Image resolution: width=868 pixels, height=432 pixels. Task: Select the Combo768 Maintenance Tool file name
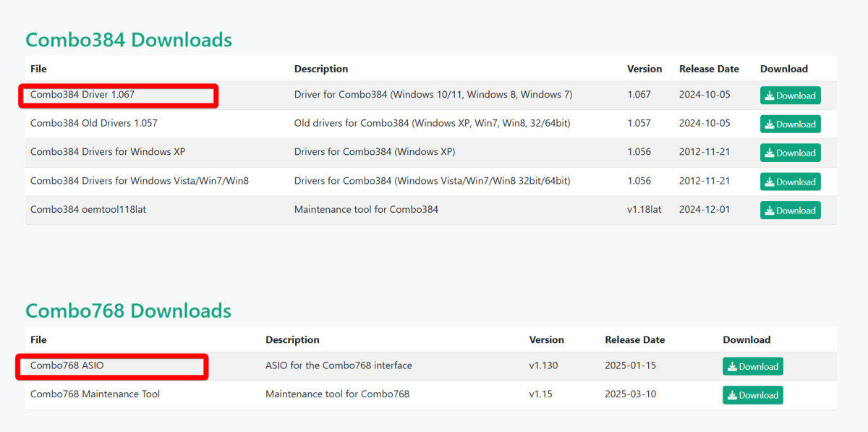[x=95, y=394]
